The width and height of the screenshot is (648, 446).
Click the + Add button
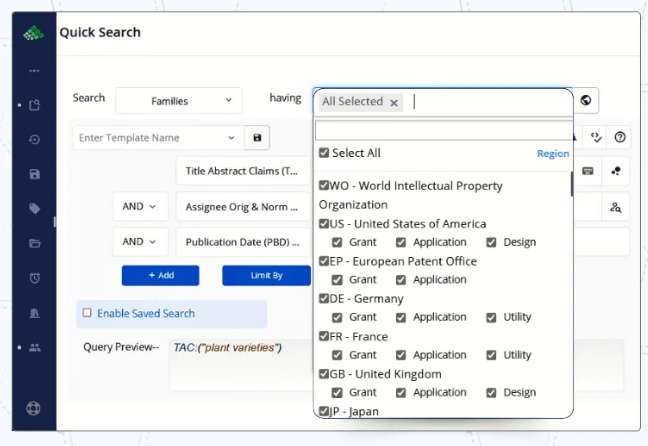tap(160, 275)
